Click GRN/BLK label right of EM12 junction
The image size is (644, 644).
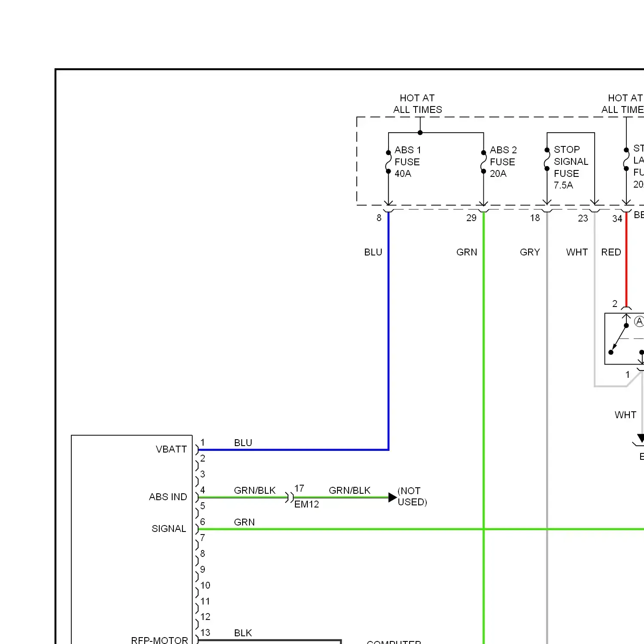(349, 491)
